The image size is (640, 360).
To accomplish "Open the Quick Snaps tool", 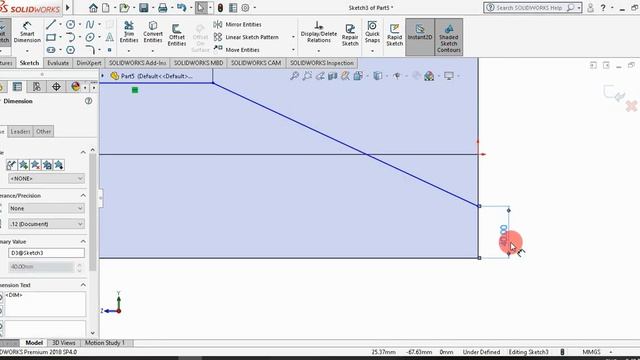I will pyautogui.click(x=372, y=32).
